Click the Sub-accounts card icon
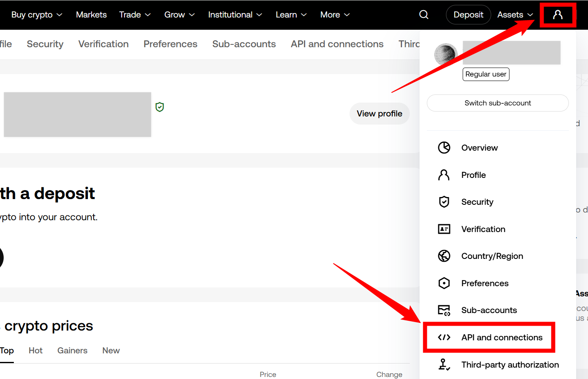The image size is (588, 379). (x=444, y=310)
